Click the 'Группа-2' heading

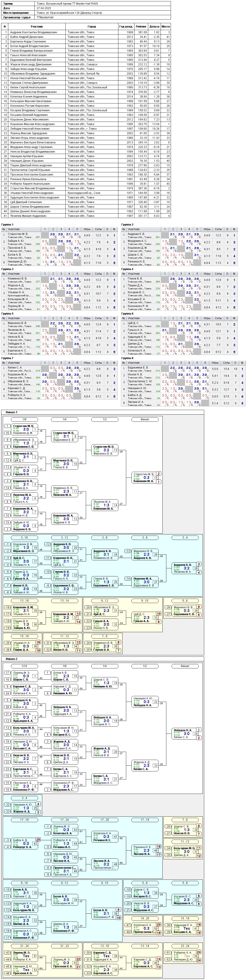(x=127, y=224)
